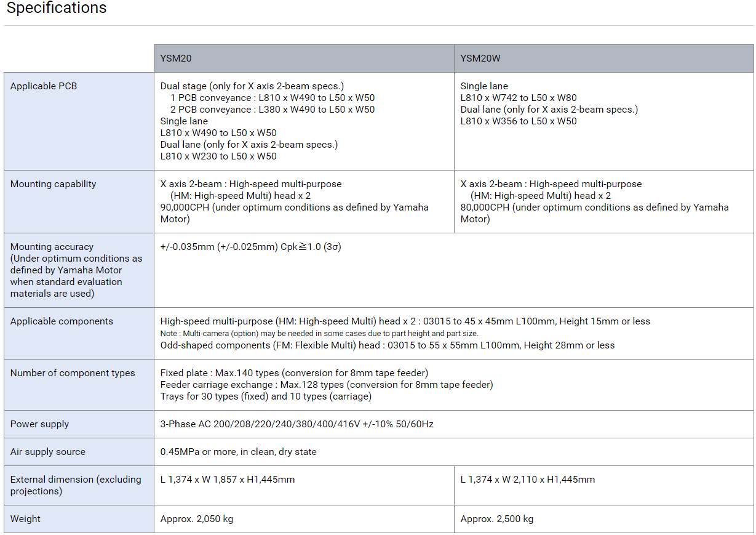Click the 90,000CPH mounting capability text

point(295,213)
